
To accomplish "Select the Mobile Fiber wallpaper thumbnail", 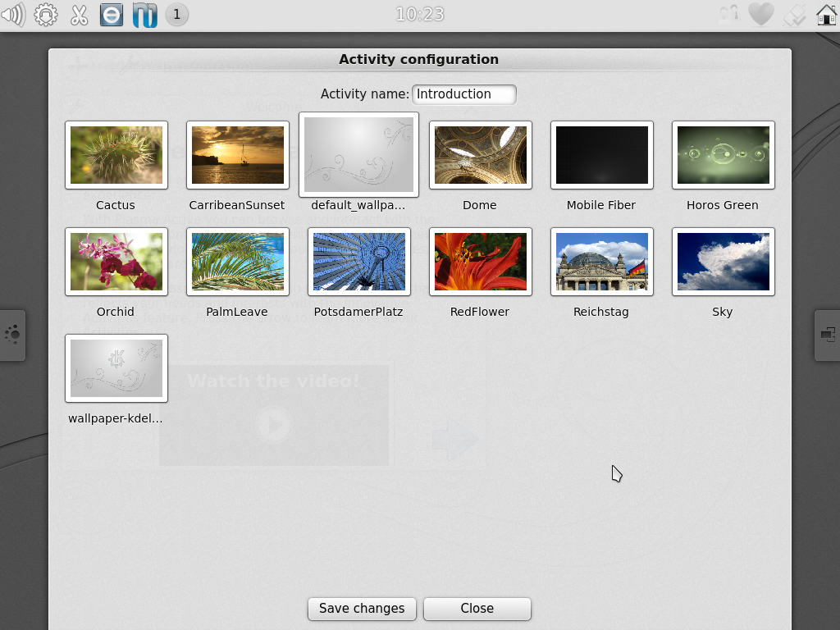I will point(602,155).
